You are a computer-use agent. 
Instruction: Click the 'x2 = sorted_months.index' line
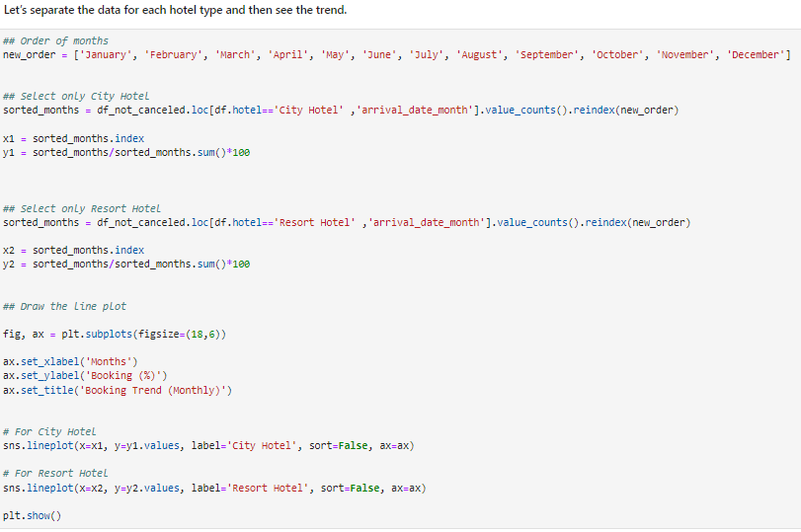[74, 251]
